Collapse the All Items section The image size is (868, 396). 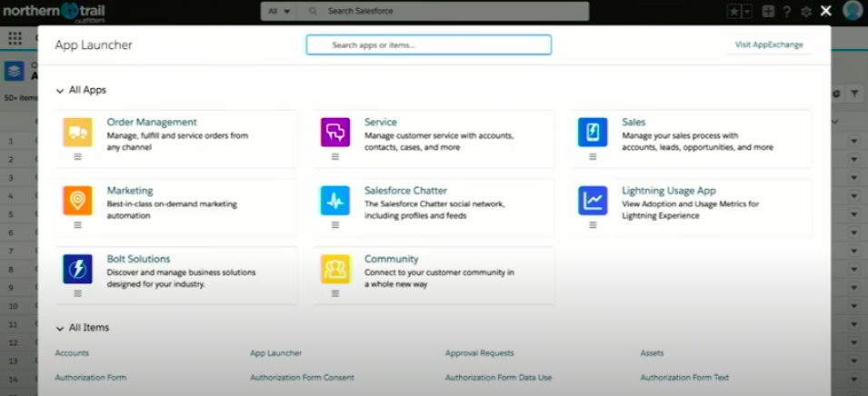(60, 329)
